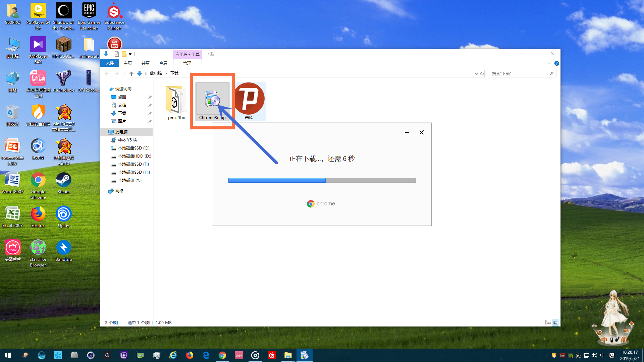Open File Explorer in the taskbar
The image size is (644, 362).
288,355
